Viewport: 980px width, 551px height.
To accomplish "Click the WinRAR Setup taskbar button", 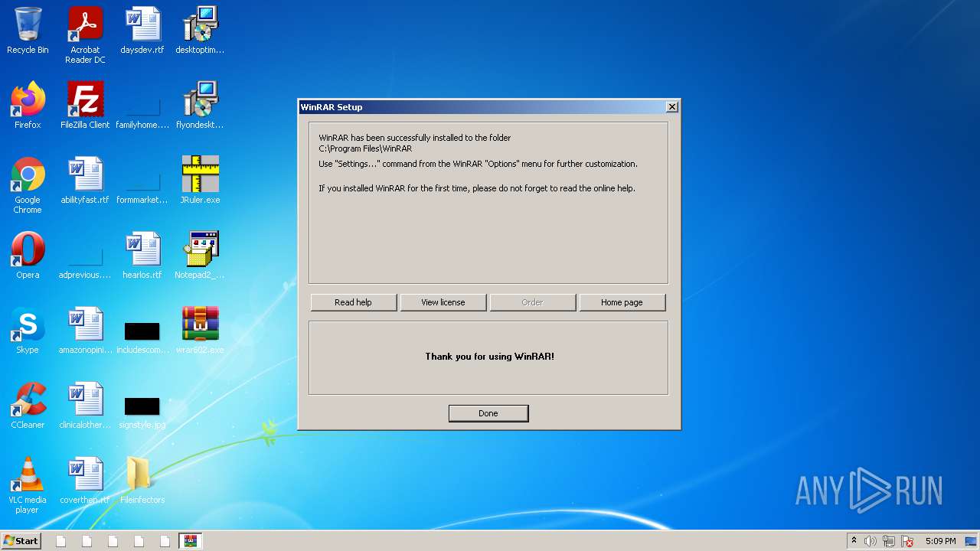I will [191, 540].
